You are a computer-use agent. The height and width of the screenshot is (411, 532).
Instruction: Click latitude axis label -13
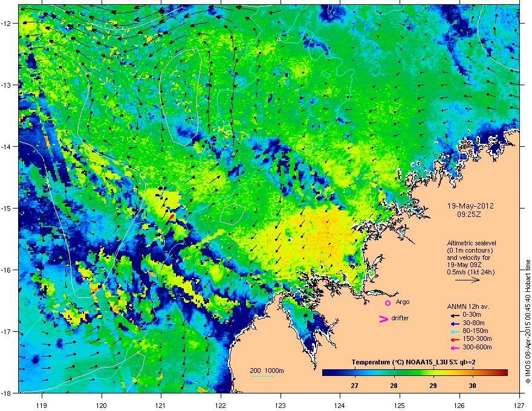click(7, 85)
